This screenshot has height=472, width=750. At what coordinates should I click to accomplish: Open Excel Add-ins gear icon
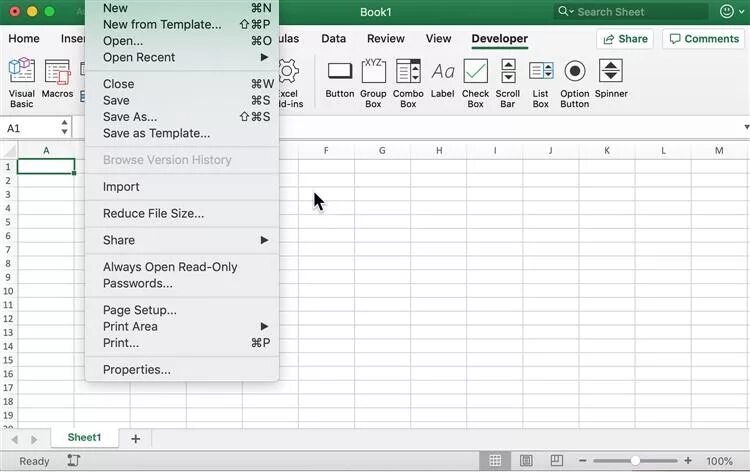point(288,71)
